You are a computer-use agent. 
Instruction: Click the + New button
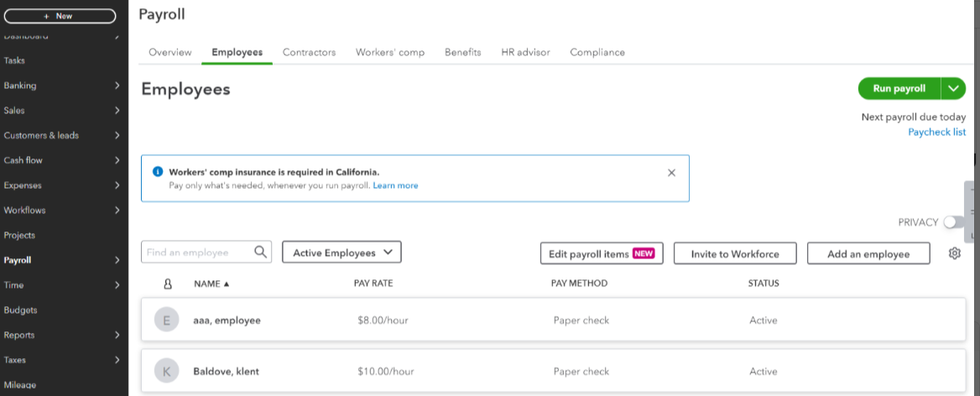60,16
